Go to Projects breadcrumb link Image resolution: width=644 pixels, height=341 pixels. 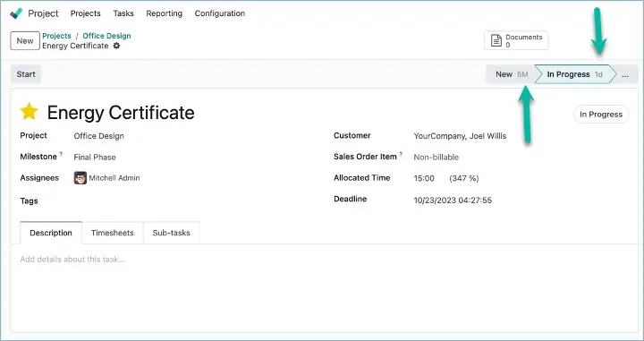click(x=56, y=36)
